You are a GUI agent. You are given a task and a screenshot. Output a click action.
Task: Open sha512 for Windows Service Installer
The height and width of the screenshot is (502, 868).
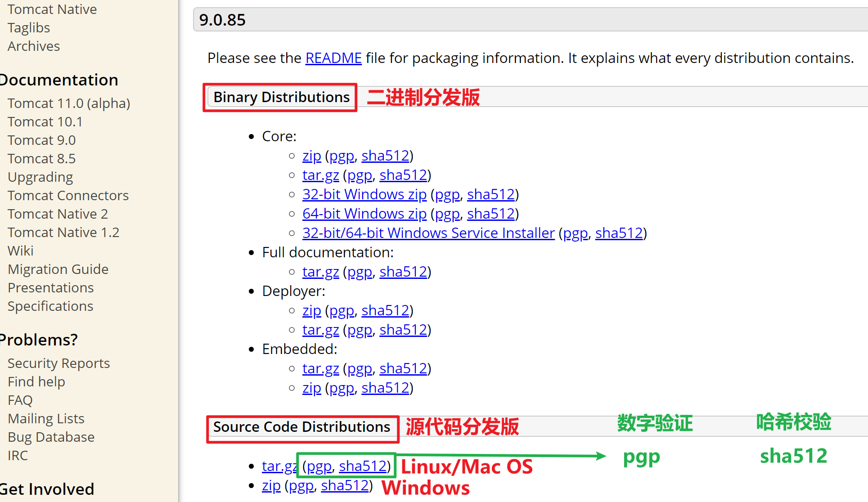click(x=619, y=233)
